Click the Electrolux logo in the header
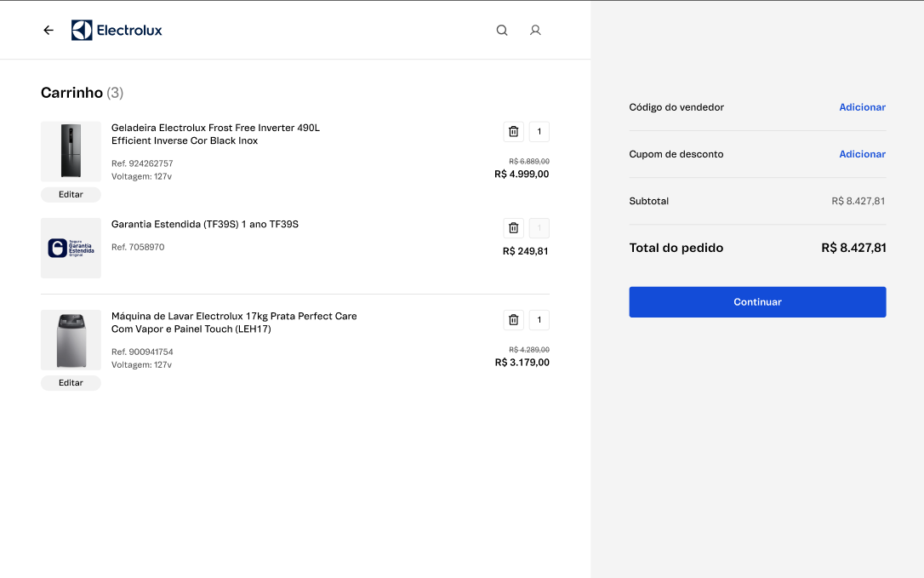The image size is (924, 578). pos(117,29)
